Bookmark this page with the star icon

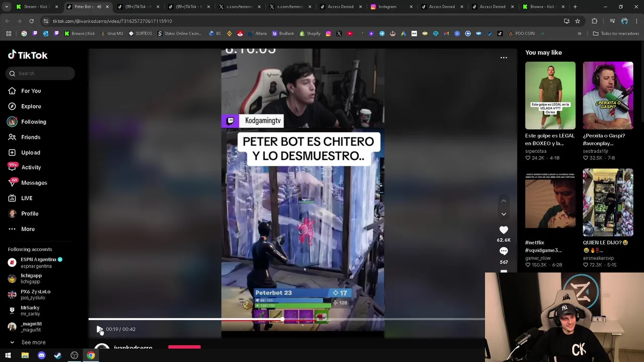[x=578, y=21]
